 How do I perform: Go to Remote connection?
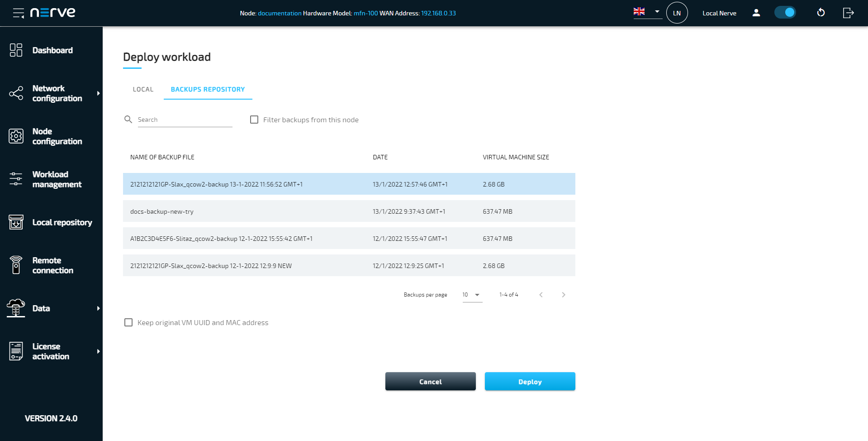click(52, 265)
